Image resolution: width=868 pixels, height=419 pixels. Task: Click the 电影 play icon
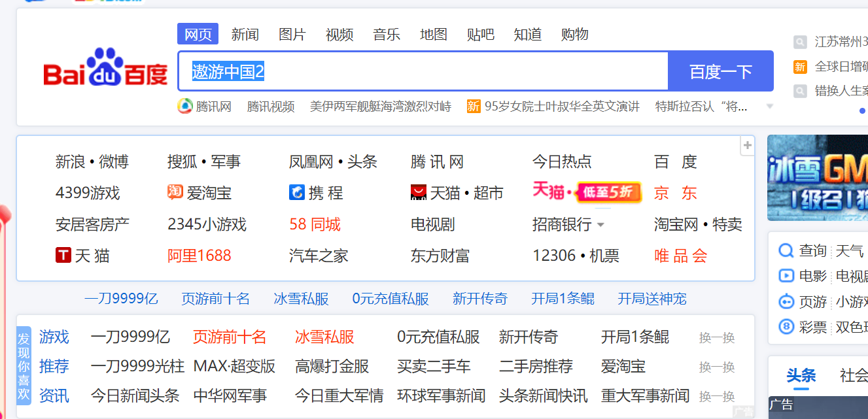(786, 276)
